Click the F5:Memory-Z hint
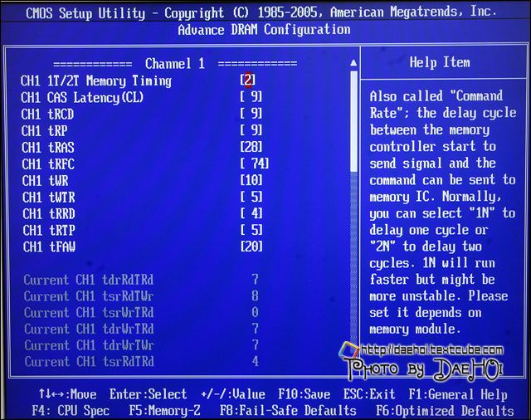Screen dimensions: 531x420 (164, 411)
